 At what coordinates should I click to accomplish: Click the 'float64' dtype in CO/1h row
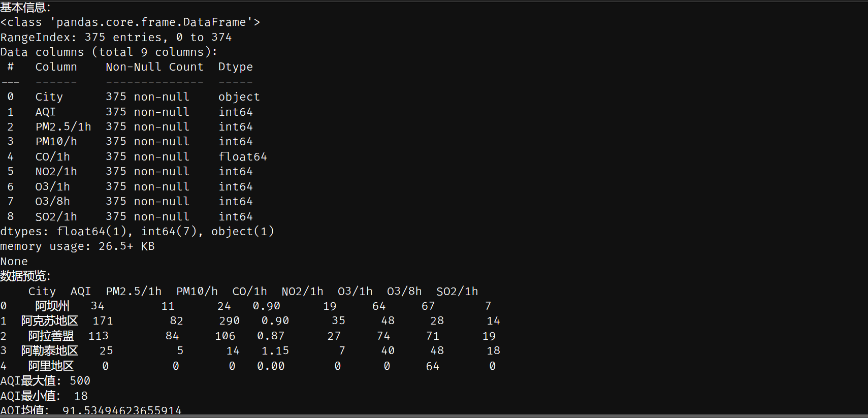(x=242, y=157)
